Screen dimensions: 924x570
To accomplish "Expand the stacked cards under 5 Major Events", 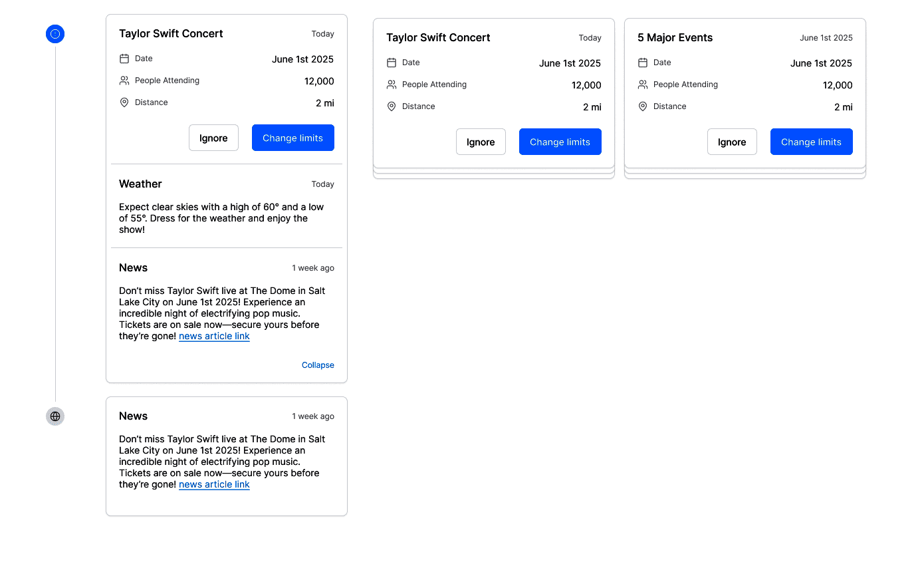I will [x=745, y=174].
